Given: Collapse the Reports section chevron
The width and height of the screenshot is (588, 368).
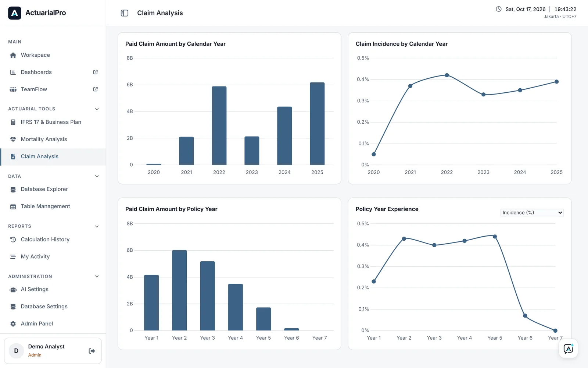Looking at the screenshot, I should click(x=97, y=226).
